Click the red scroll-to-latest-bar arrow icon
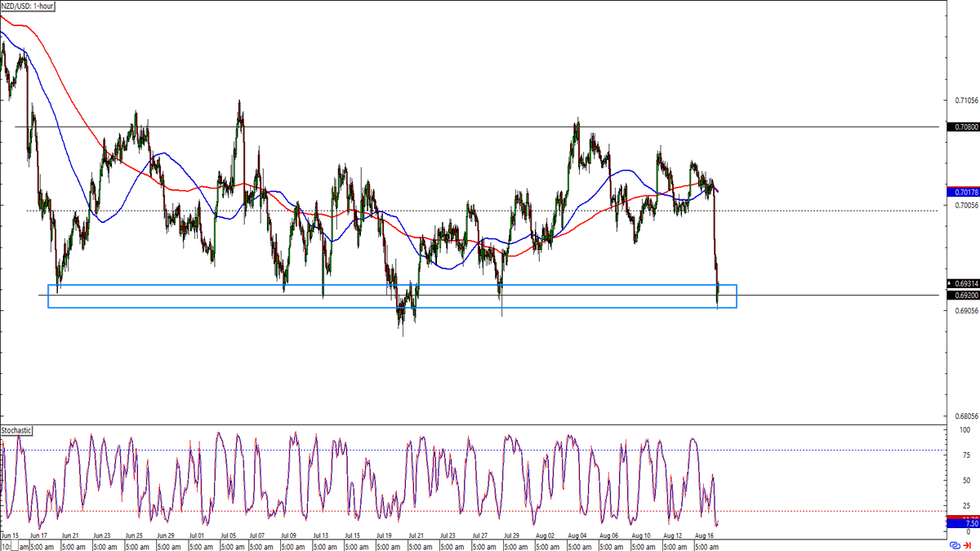The height and width of the screenshot is (551, 980). click(x=968, y=544)
